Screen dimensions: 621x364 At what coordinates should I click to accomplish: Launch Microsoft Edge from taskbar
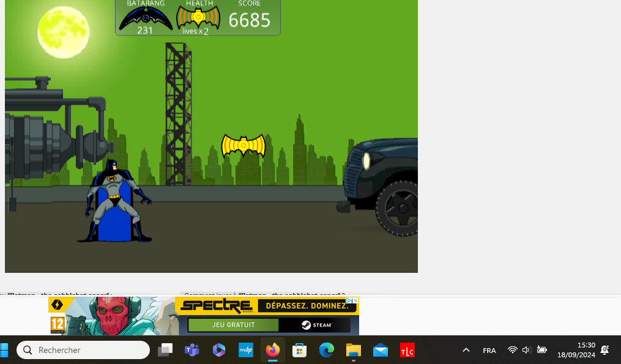pos(327,350)
